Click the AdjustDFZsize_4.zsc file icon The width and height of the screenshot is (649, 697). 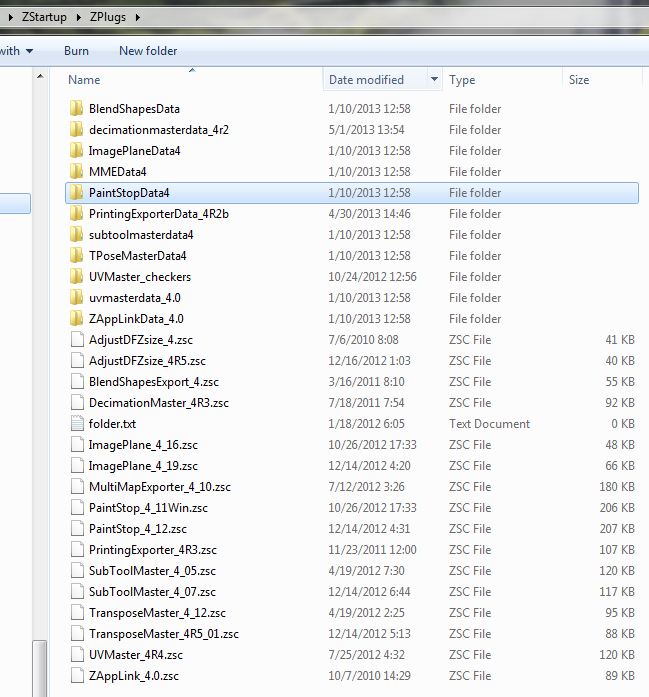pyautogui.click(x=77, y=340)
